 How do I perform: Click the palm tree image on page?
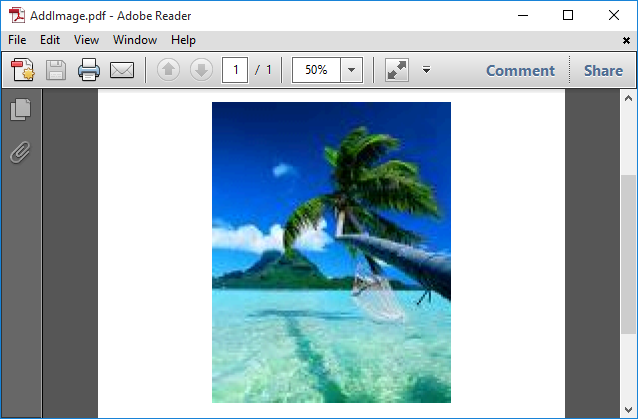[x=331, y=252]
